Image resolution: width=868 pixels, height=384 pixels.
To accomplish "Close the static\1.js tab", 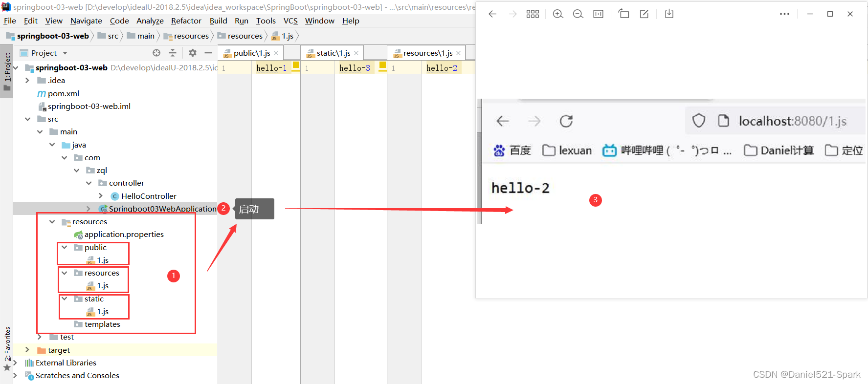I will [356, 53].
